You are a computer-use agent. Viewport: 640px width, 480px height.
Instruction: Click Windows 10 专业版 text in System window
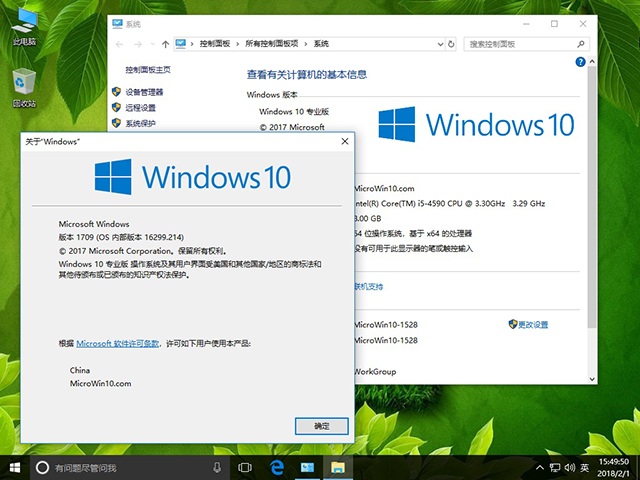click(x=294, y=111)
